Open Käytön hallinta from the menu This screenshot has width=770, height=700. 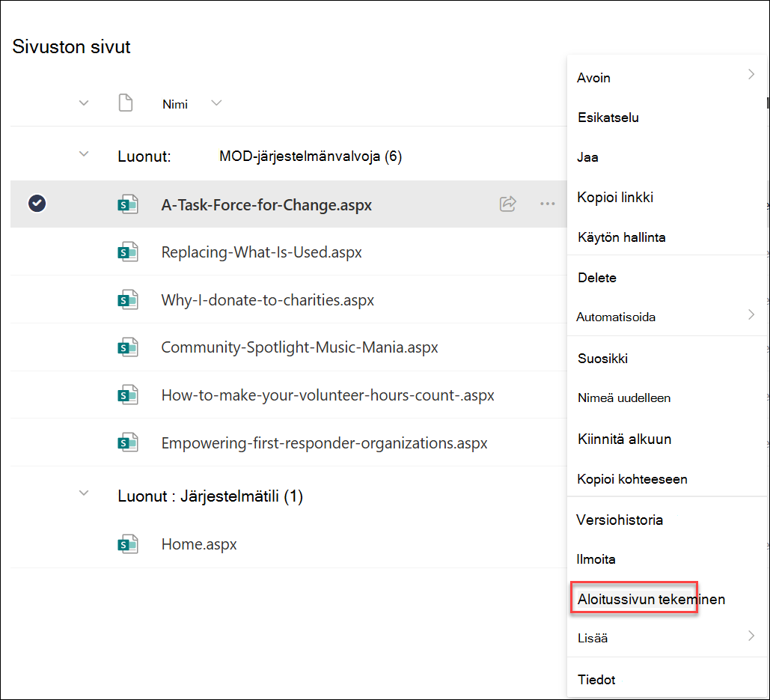[622, 237]
